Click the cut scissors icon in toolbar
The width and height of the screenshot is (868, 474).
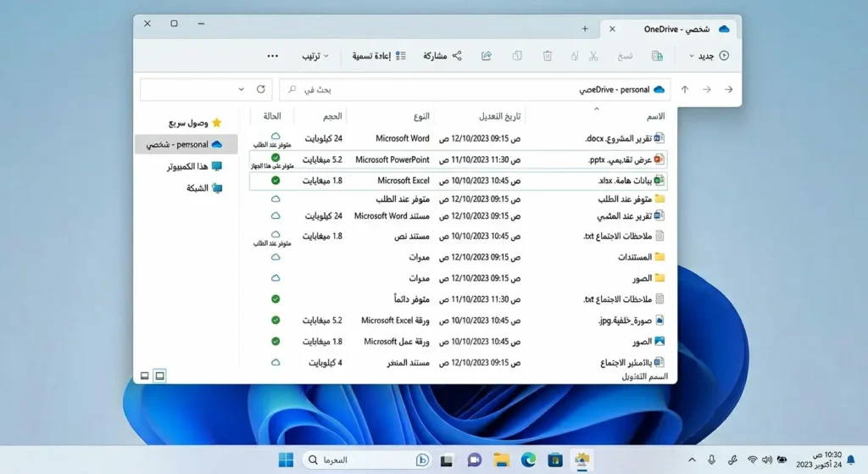pos(593,56)
